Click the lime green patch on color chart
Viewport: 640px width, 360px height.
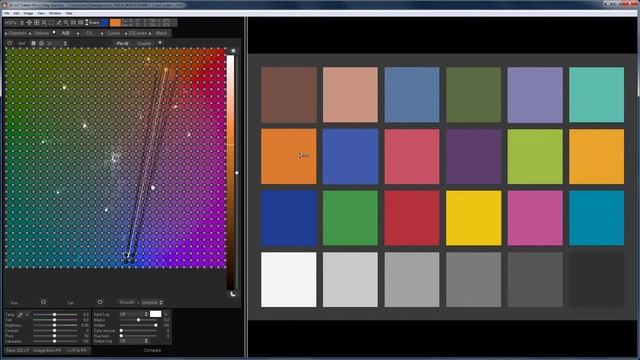[x=535, y=156]
